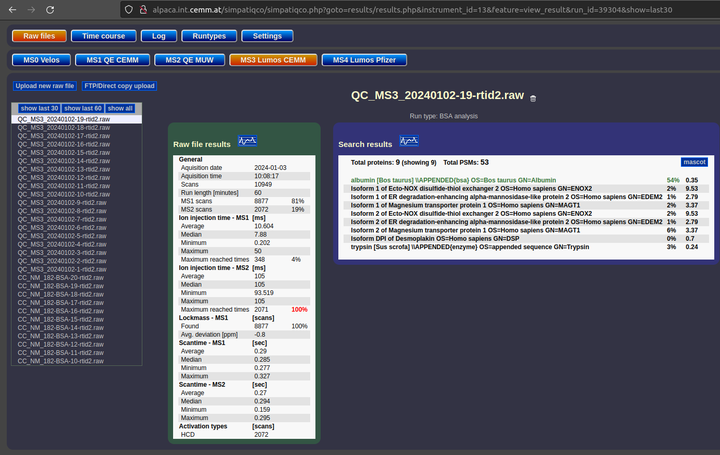Click Upload new raw file button
This screenshot has width=720, height=455.
(x=45, y=86)
